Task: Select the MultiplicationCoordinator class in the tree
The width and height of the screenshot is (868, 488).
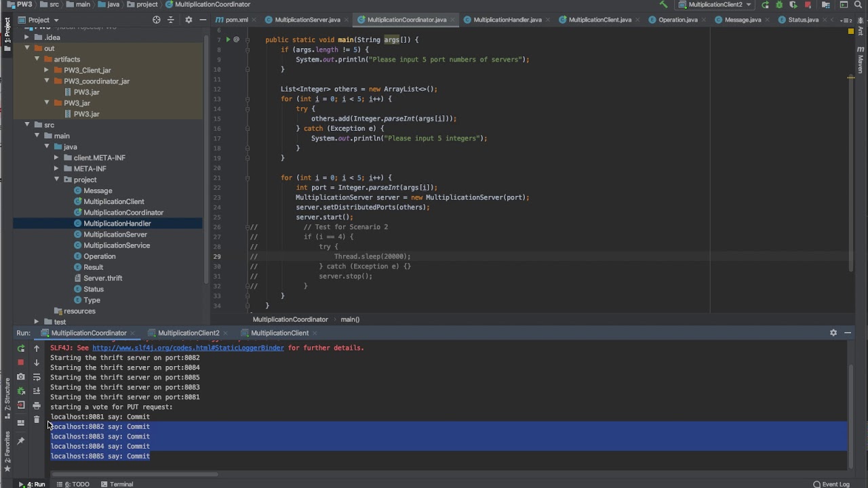Action: tap(123, 212)
